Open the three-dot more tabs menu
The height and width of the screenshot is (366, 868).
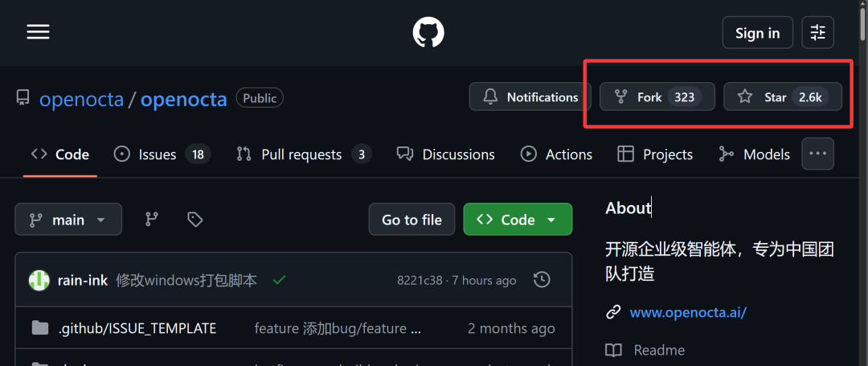pyautogui.click(x=817, y=154)
